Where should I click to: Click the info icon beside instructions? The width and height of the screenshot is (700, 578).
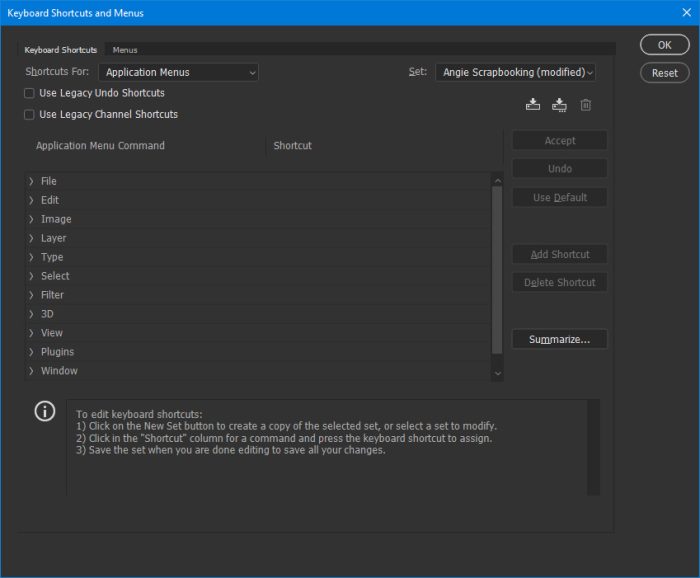[x=45, y=411]
